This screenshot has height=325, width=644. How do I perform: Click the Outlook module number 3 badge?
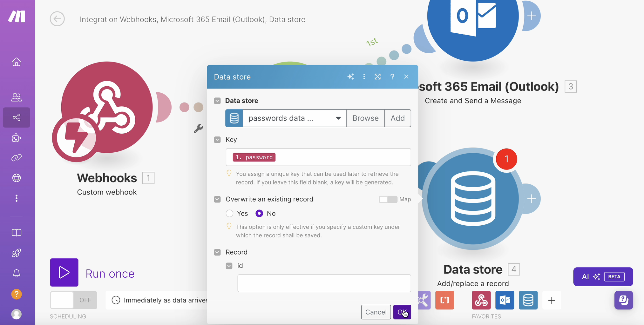coord(571,86)
